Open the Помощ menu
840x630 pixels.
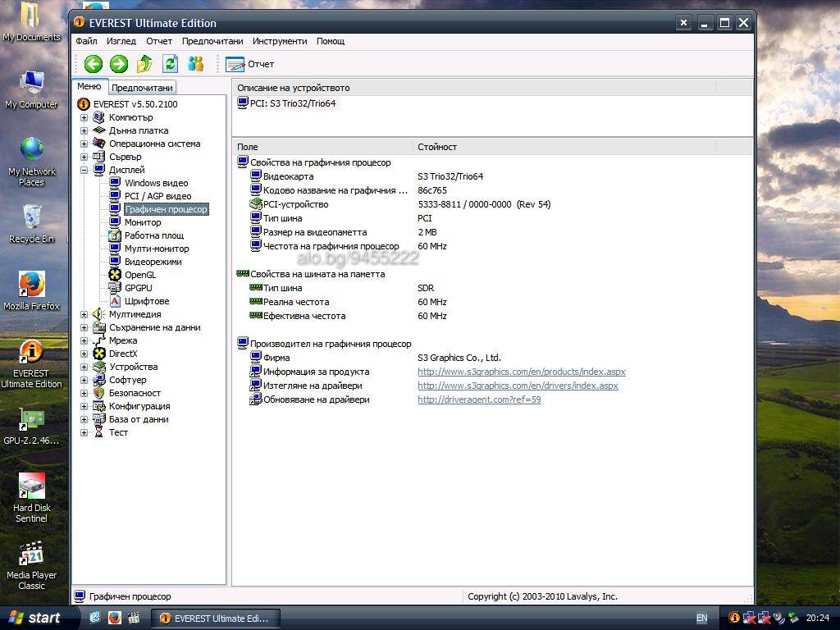pyautogui.click(x=331, y=41)
